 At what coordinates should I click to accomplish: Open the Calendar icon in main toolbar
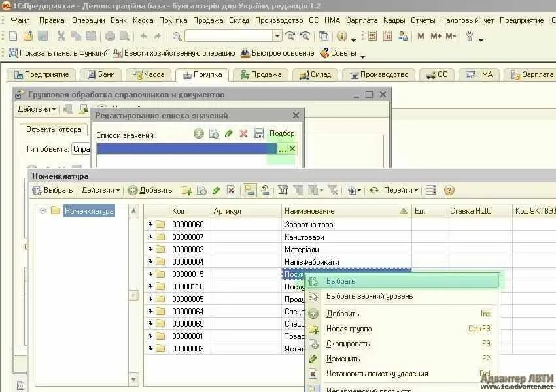click(x=387, y=36)
